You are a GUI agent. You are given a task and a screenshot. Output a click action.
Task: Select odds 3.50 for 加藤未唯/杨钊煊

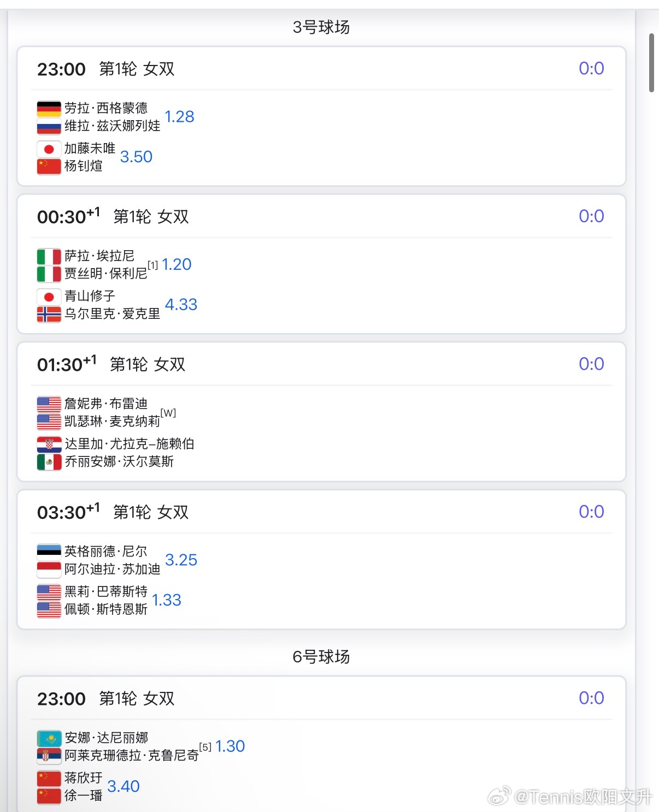tap(136, 157)
